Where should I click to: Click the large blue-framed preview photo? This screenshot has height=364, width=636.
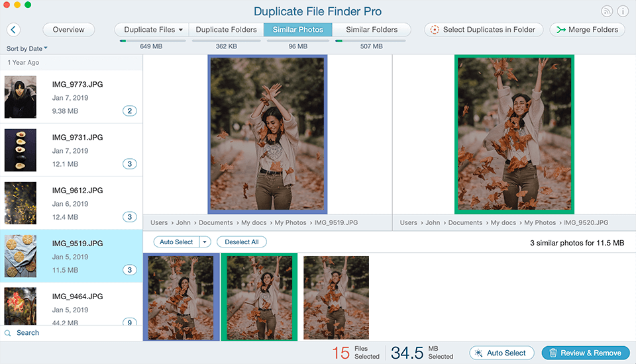pyautogui.click(x=267, y=134)
